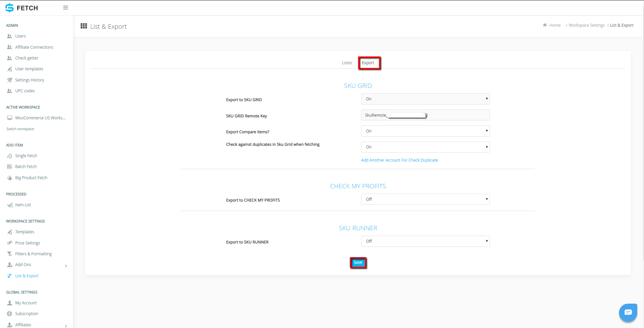This screenshot has width=644, height=328.
Task: Click the WooCommerce workspace monitor icon
Action: (9, 118)
